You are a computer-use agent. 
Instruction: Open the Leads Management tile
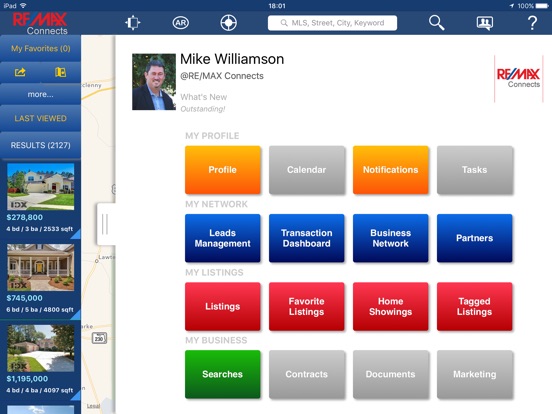click(x=222, y=238)
